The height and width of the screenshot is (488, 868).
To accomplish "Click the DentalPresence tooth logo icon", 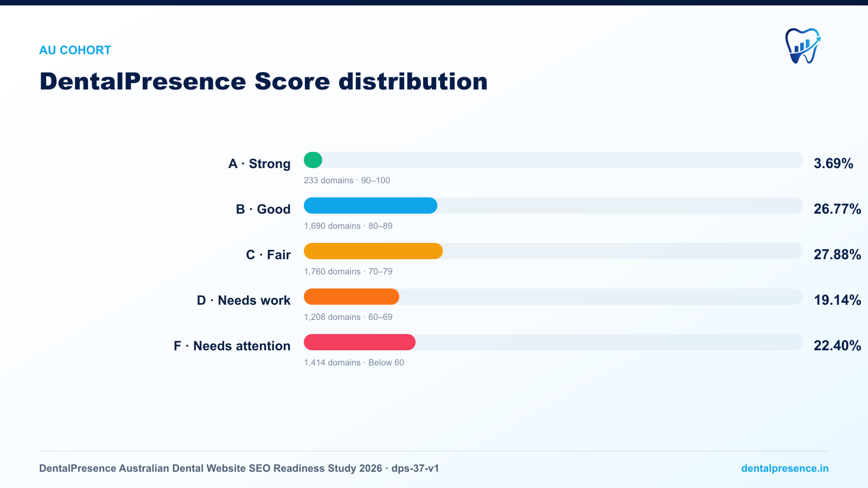I will coord(803,46).
